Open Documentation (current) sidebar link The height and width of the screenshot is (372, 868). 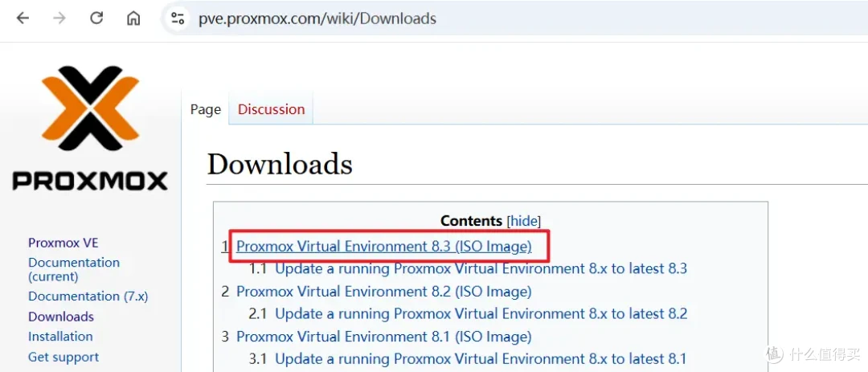74,270
